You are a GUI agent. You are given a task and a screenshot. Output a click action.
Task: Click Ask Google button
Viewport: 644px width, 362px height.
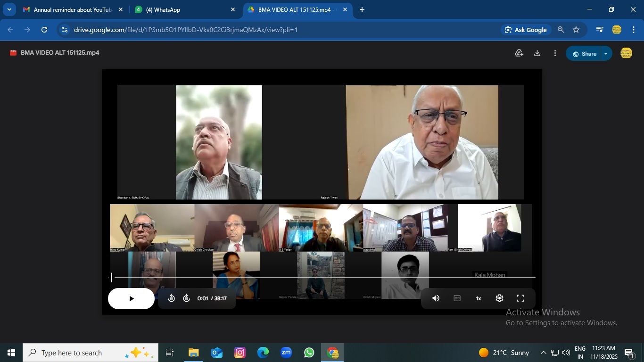tap(526, 30)
